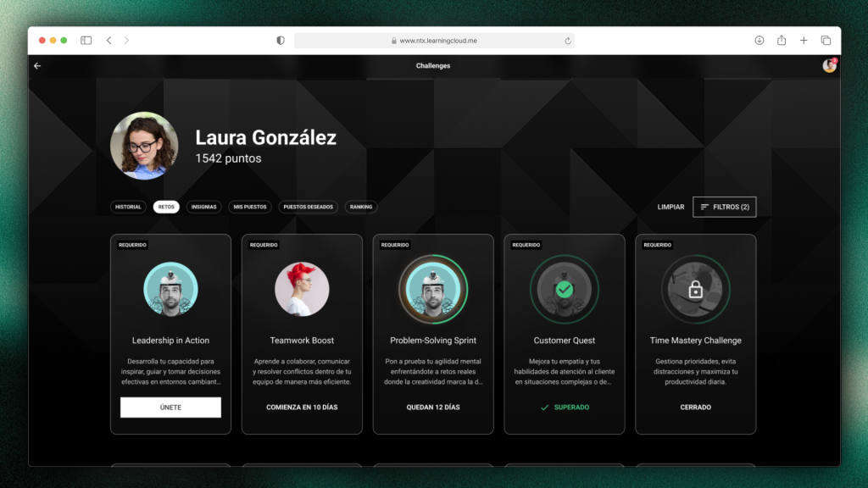Click the Safari share icon
The image size is (868, 488).
(782, 41)
